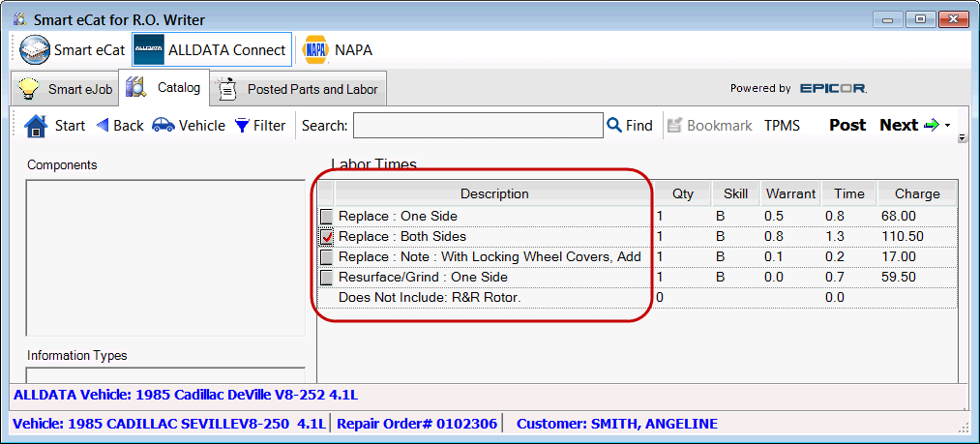Image resolution: width=980 pixels, height=444 pixels.
Task: Click the TPMS button
Action: (782, 126)
